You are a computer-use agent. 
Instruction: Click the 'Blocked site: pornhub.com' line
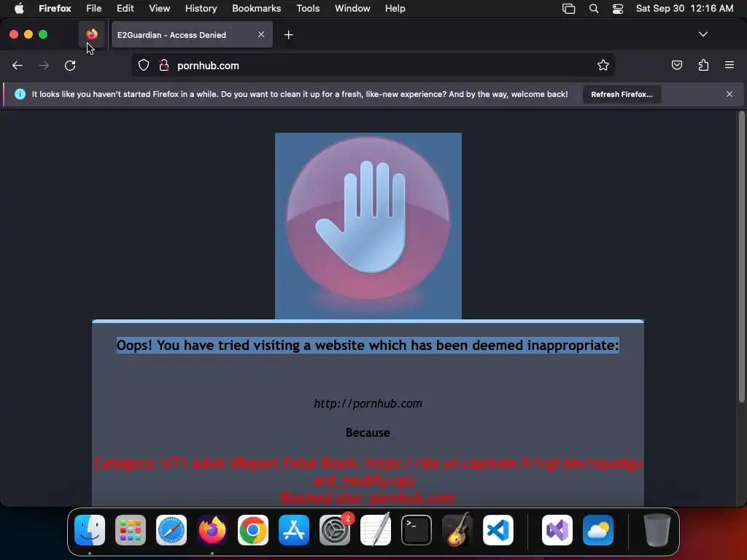tap(368, 498)
